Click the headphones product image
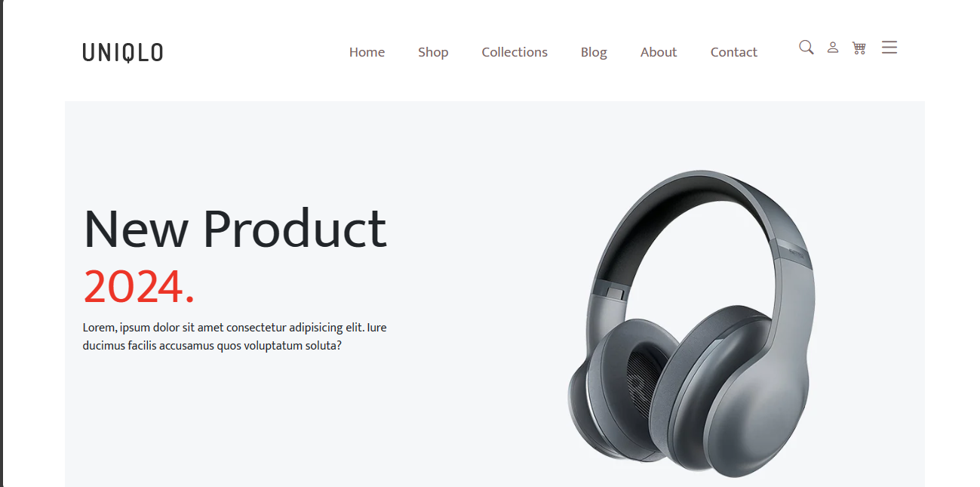The image size is (980, 487). 691,323
